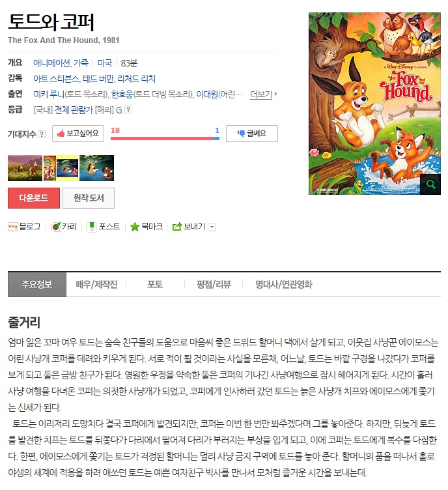
Task: Open director 아트 스티븐스 link
Action: pyautogui.click(x=56, y=79)
